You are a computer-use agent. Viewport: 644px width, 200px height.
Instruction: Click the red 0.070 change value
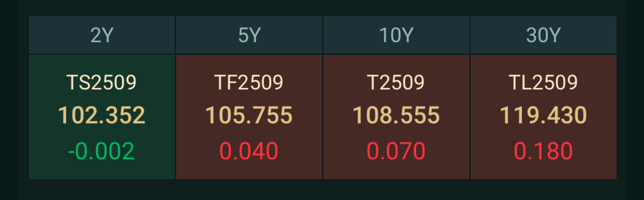coord(396,151)
